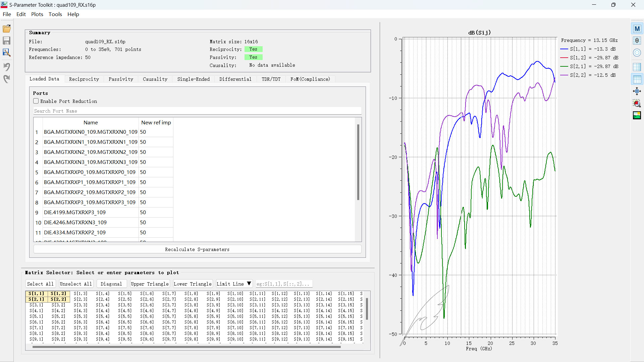Select the phase theta plot icon

(637, 41)
